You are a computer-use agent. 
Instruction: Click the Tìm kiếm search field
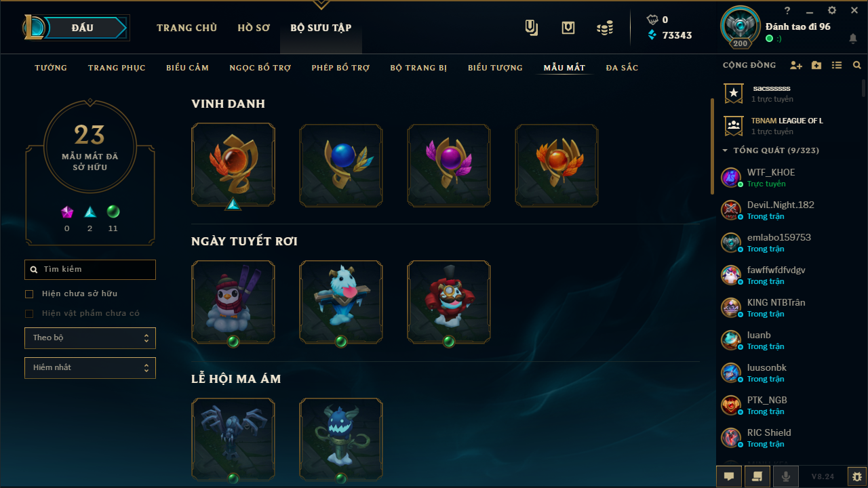[90, 270]
